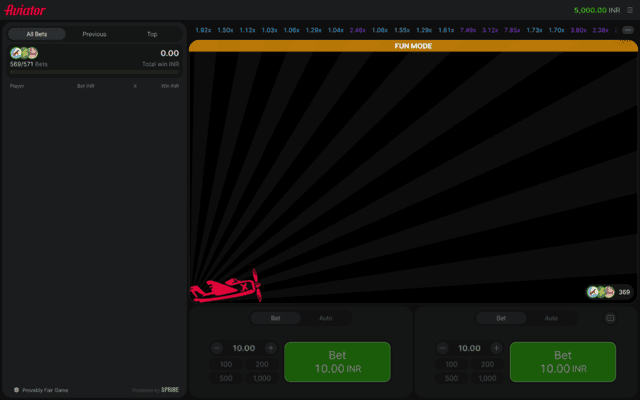Image resolution: width=640 pixels, height=400 pixels.
Task: Expand the round history dropdown button
Action: coord(628,30)
